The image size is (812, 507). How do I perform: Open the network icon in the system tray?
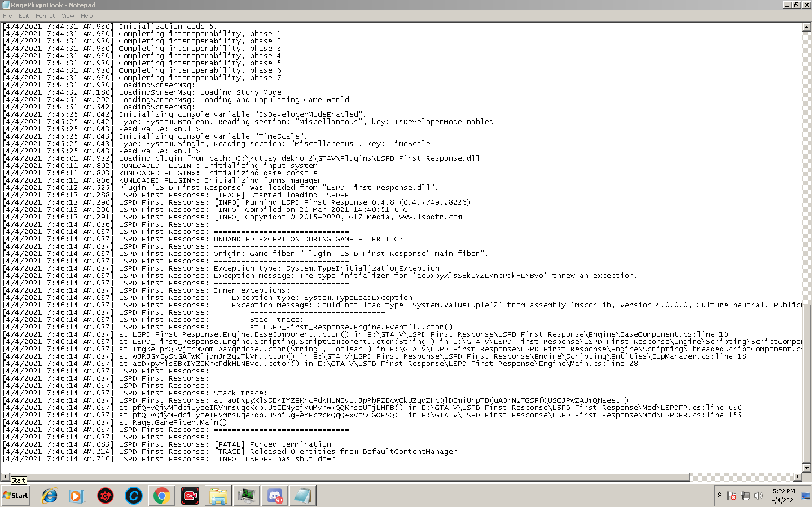745,496
